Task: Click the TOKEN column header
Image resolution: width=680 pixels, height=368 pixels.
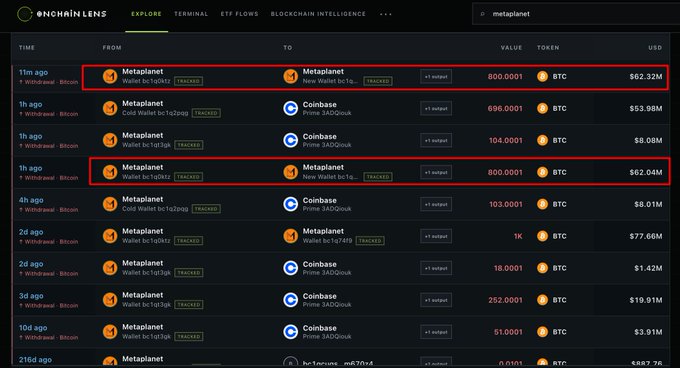Action: 548,48
